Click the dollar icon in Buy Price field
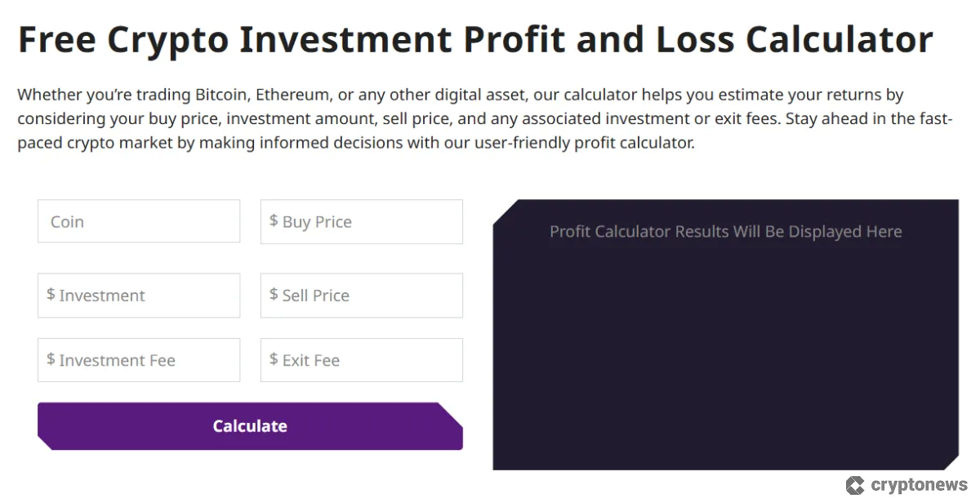This screenshot has height=503, width=980. [274, 221]
